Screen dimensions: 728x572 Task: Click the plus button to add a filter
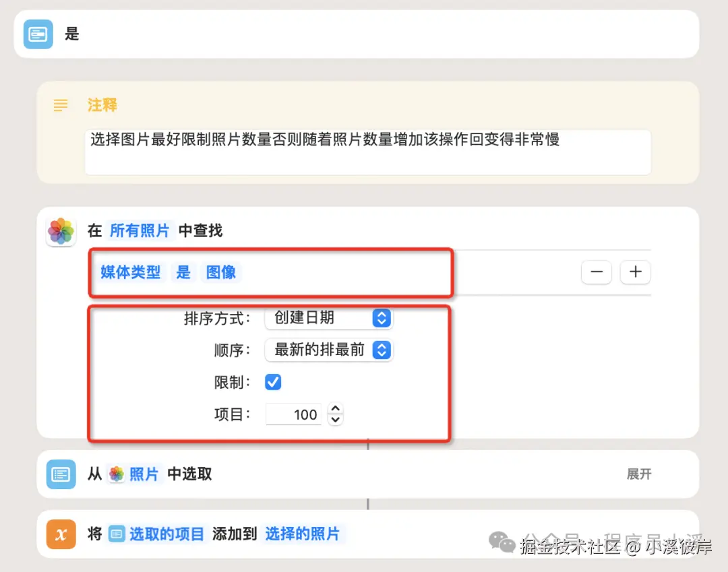pyautogui.click(x=635, y=272)
